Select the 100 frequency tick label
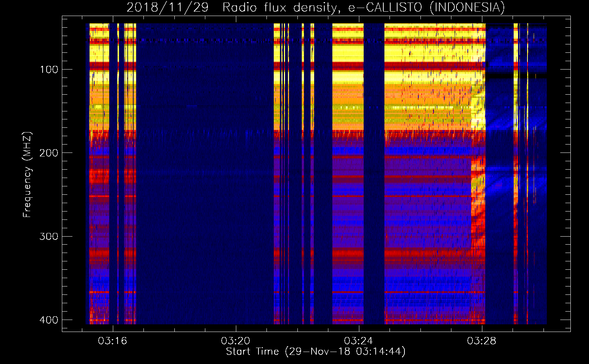The height and width of the screenshot is (364, 589). coord(49,70)
